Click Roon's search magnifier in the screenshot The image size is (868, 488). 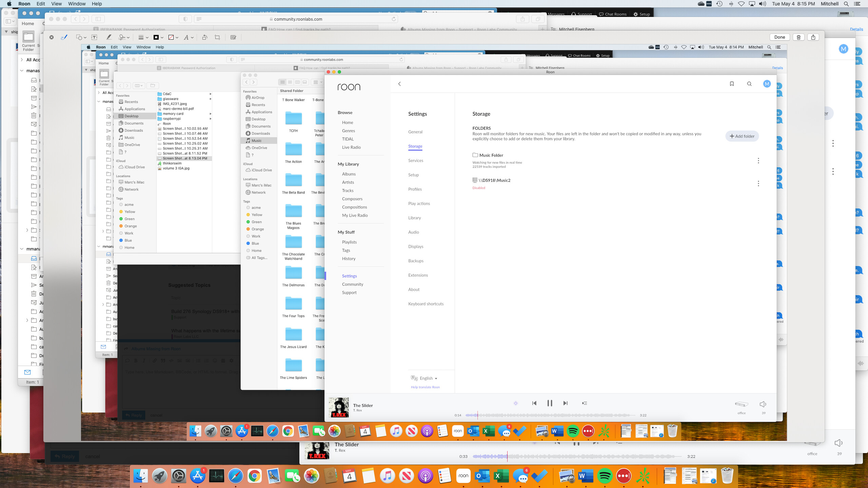(x=749, y=84)
